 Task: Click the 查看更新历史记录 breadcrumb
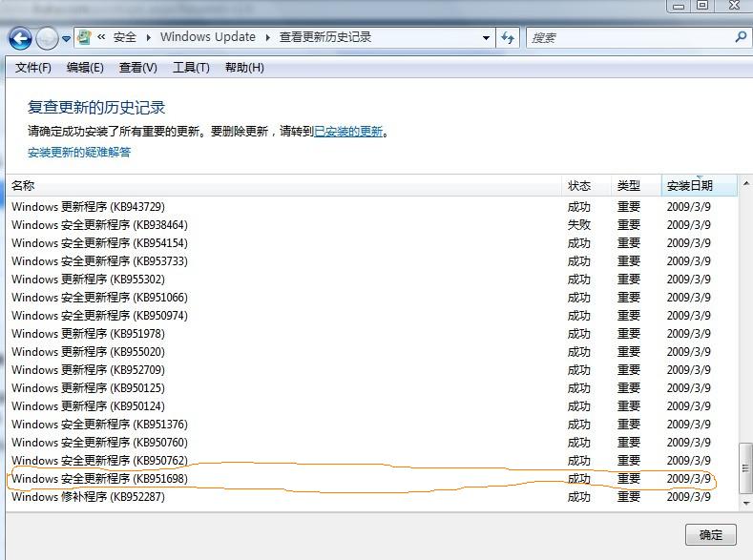tap(325, 37)
